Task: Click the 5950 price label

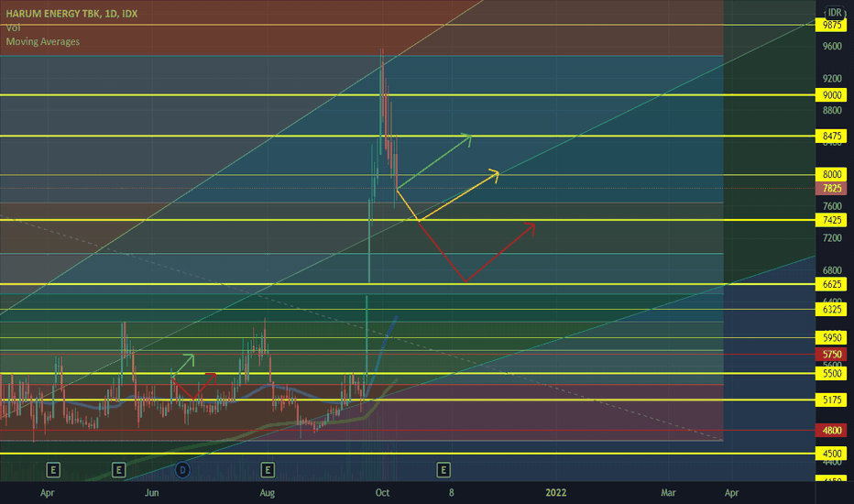Action: [x=831, y=337]
